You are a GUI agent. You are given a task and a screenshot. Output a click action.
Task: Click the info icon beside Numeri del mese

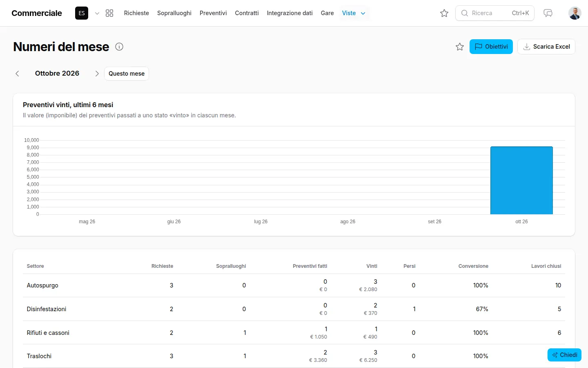click(119, 47)
